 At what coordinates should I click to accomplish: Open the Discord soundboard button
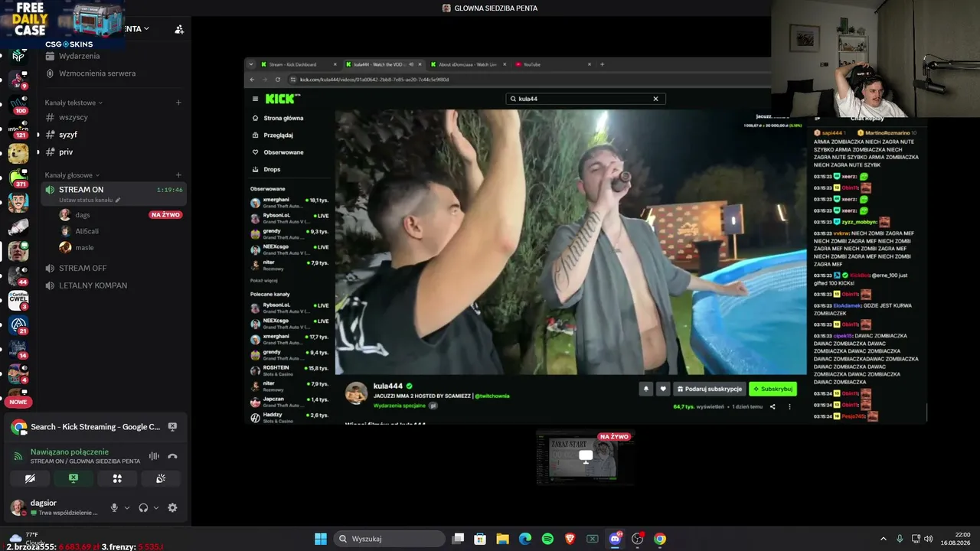pyautogui.click(x=161, y=478)
